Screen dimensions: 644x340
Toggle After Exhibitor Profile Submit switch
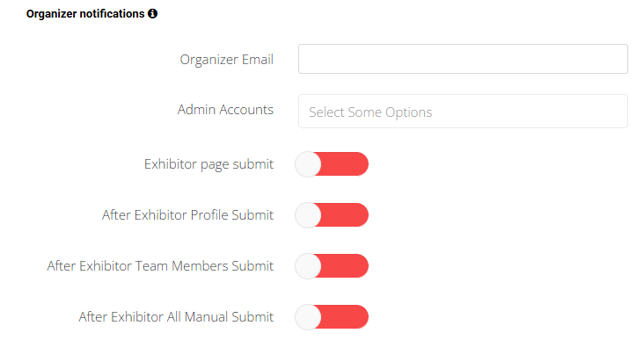pos(332,215)
